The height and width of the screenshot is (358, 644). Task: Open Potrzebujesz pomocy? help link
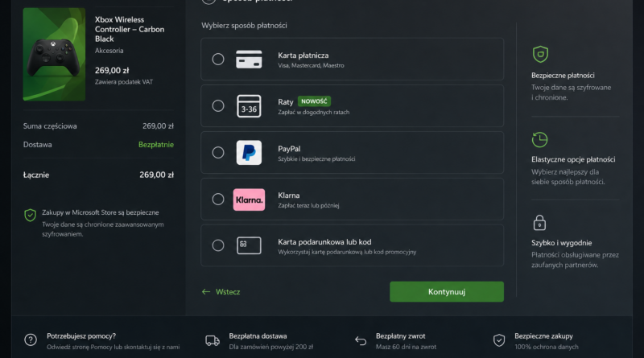tap(81, 336)
